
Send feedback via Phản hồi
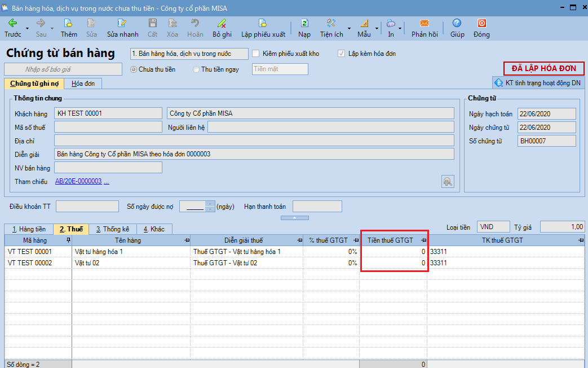coord(425,29)
